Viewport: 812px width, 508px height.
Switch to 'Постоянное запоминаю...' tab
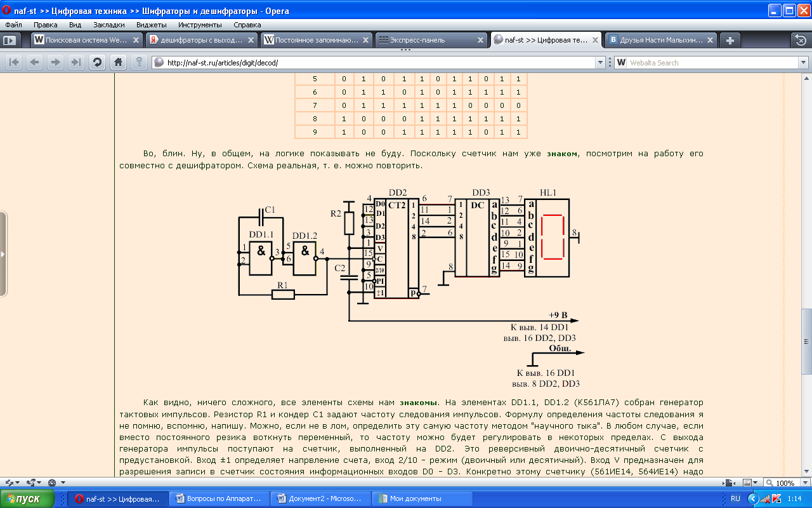317,40
